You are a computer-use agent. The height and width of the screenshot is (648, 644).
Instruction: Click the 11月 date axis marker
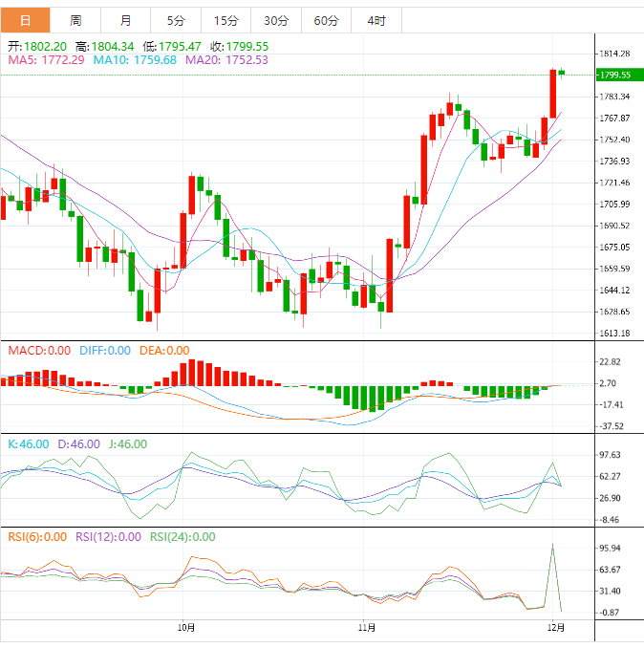coord(367,628)
